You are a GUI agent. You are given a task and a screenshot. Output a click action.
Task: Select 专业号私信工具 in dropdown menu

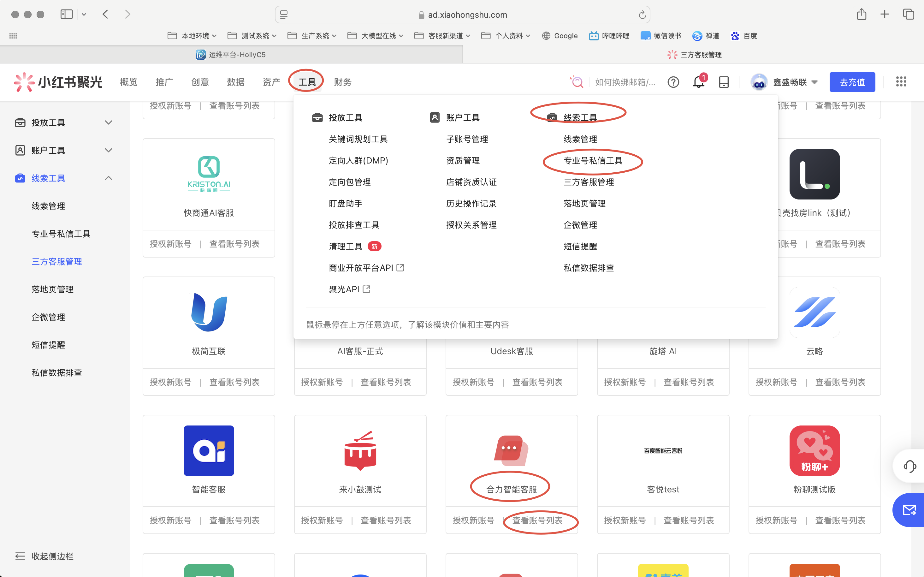point(593,161)
